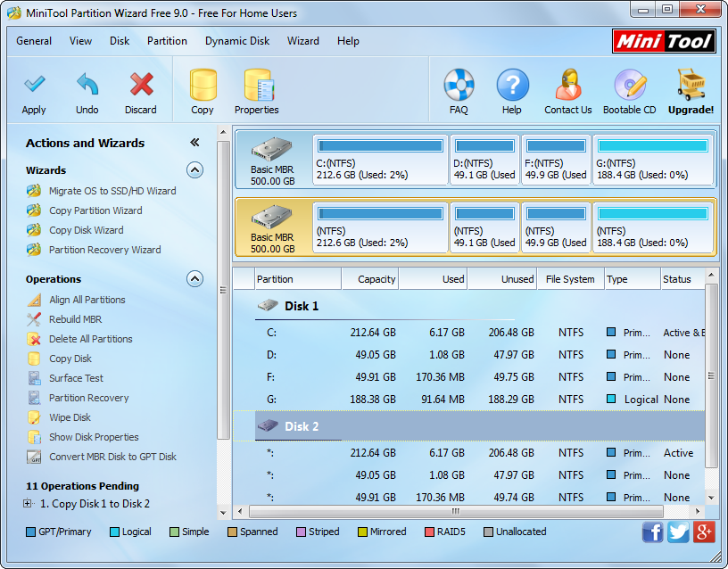Sort by Capacity column header
This screenshot has width=728, height=569.
point(369,279)
